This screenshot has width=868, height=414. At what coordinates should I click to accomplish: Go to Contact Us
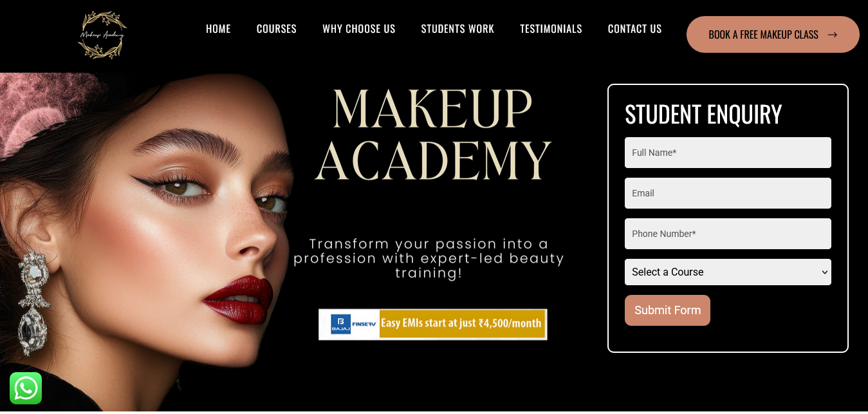pos(634,29)
